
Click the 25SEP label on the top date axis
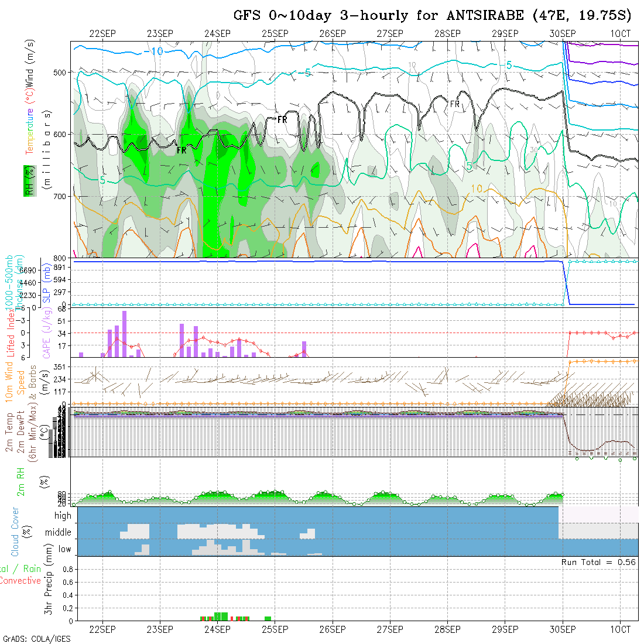[275, 34]
